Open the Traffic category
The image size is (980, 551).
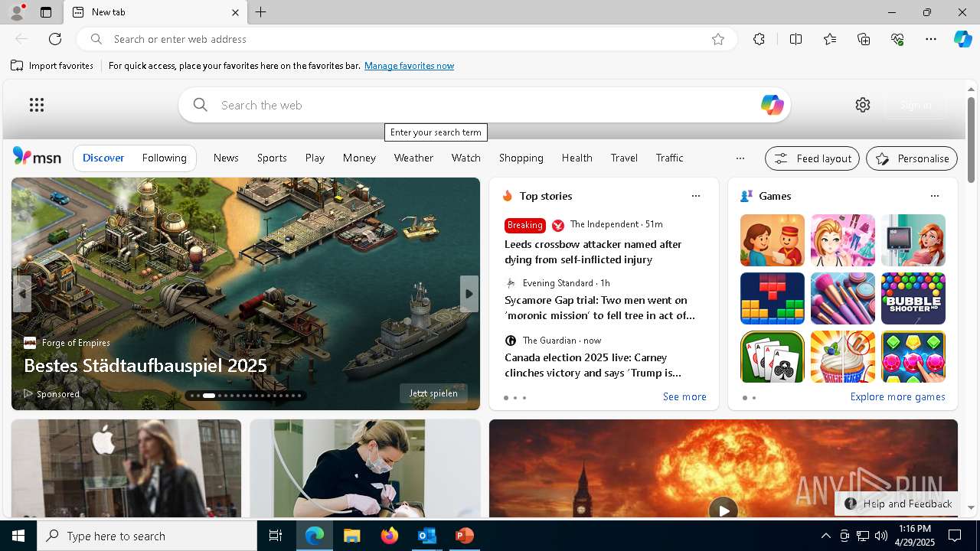669,158
